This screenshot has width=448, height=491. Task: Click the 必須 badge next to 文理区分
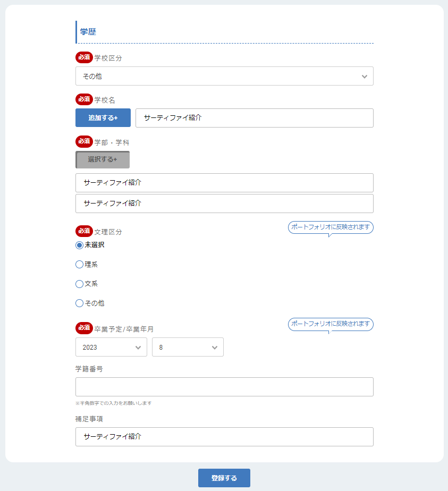[x=84, y=231]
